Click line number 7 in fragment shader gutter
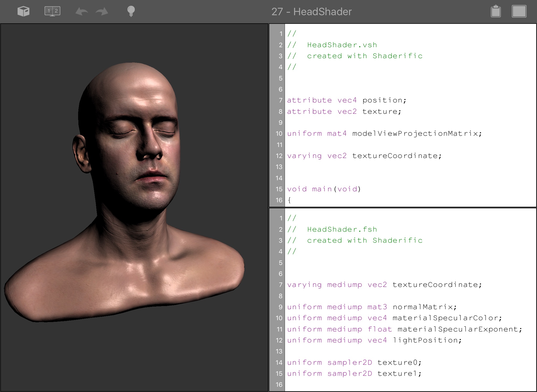Viewport: 537px width, 392px height. point(280,285)
